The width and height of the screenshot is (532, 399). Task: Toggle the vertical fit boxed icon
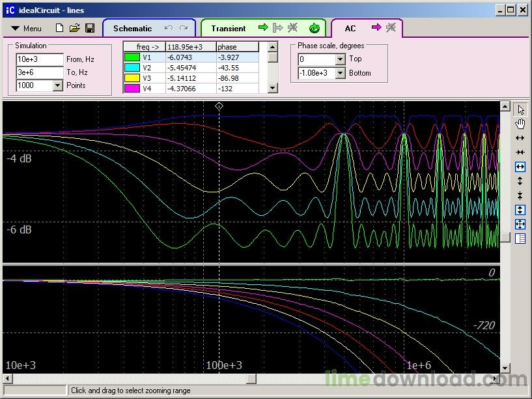(520, 209)
